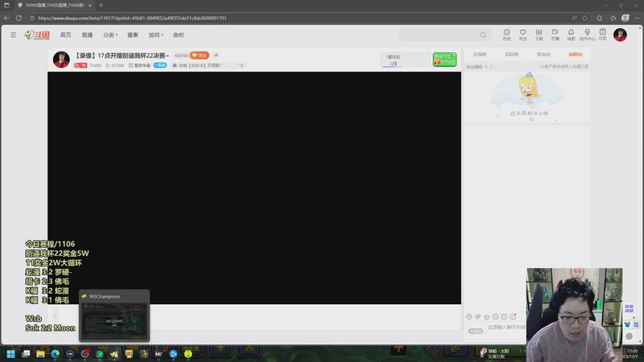
Task: Click the blue shirt icon in side panel
Action: point(627,324)
